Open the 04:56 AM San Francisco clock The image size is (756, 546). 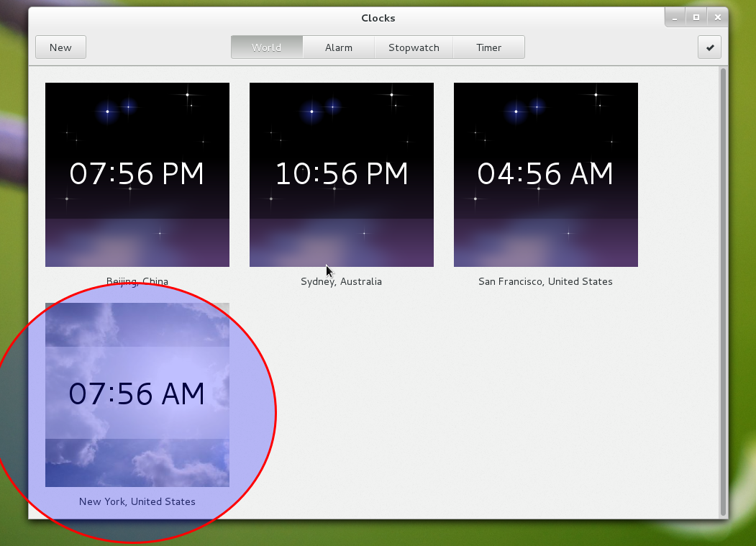pos(546,175)
